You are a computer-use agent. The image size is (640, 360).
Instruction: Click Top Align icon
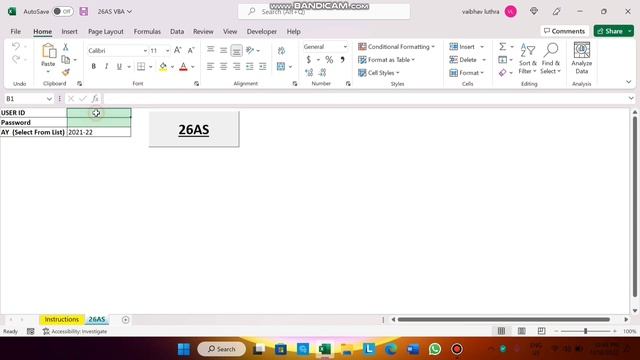(211, 50)
